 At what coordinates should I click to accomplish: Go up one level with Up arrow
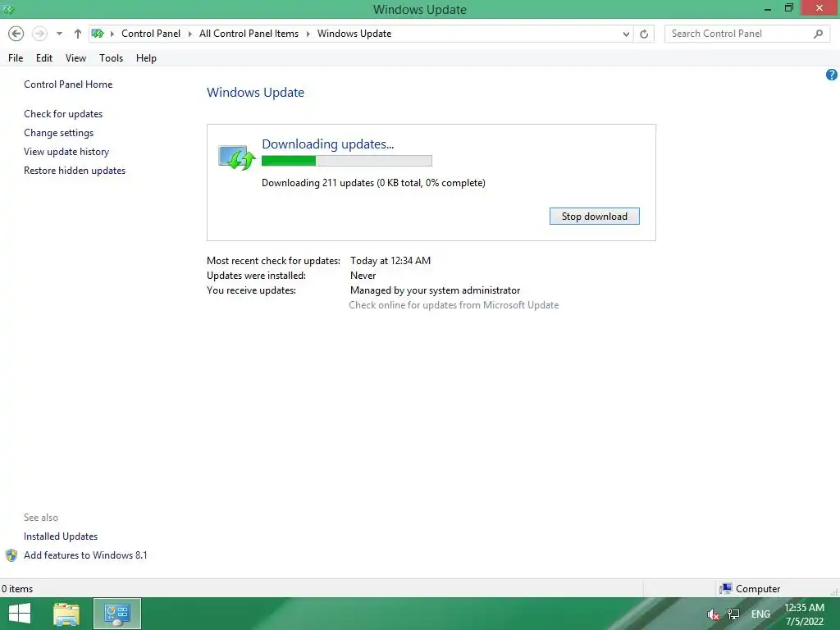tap(78, 34)
